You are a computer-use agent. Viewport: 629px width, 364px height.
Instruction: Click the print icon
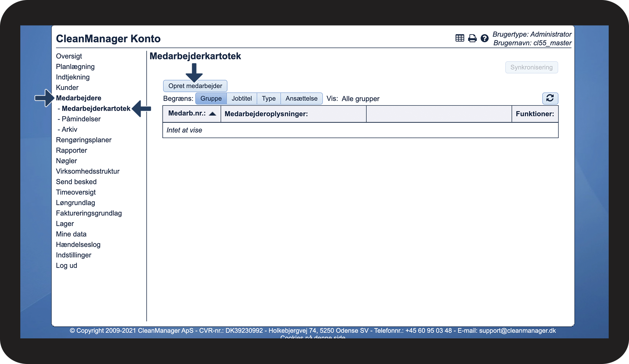472,38
